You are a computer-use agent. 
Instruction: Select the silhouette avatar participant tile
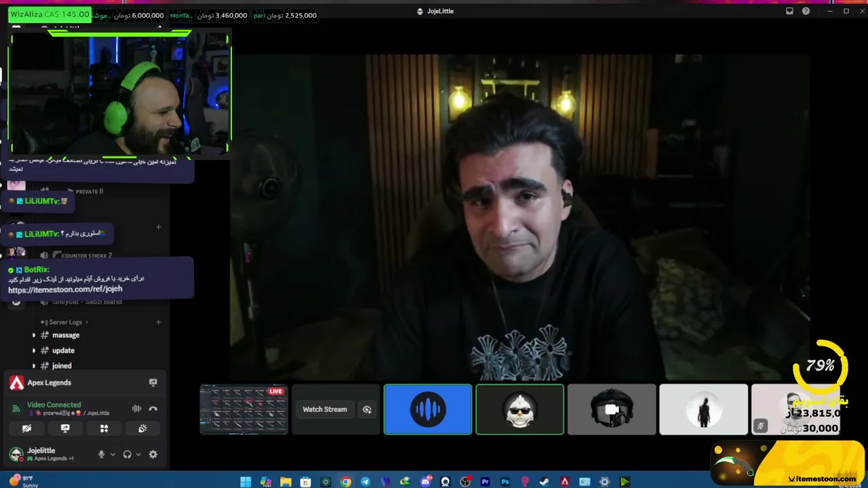pos(703,409)
